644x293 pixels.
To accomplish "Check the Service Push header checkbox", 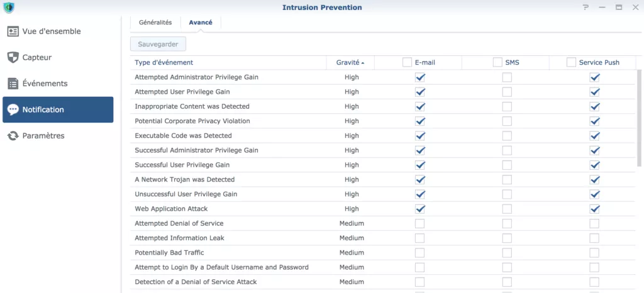I will (571, 62).
